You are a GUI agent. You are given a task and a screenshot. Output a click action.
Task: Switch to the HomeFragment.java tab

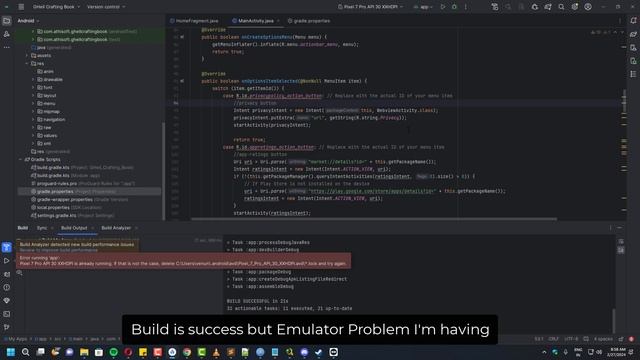[194, 21]
